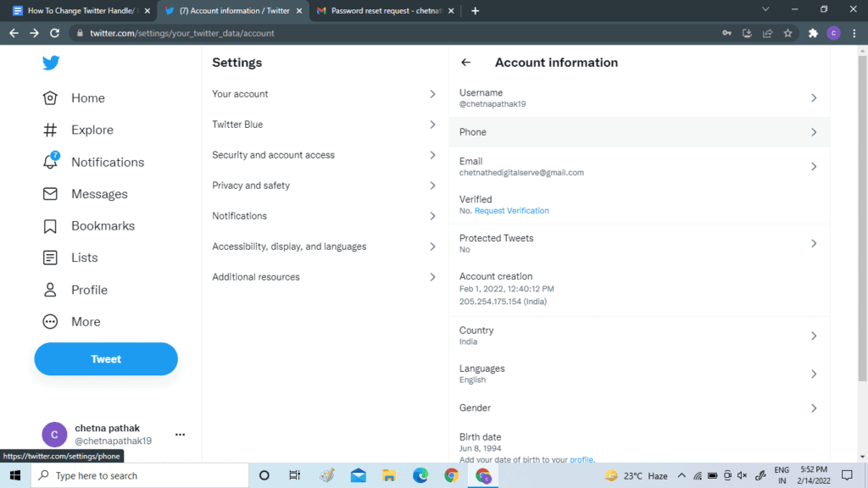Click browser forward navigation arrow

click(x=34, y=33)
